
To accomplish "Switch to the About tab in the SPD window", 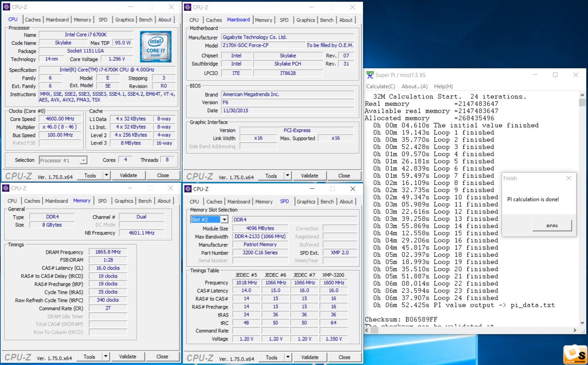I will (346, 202).
